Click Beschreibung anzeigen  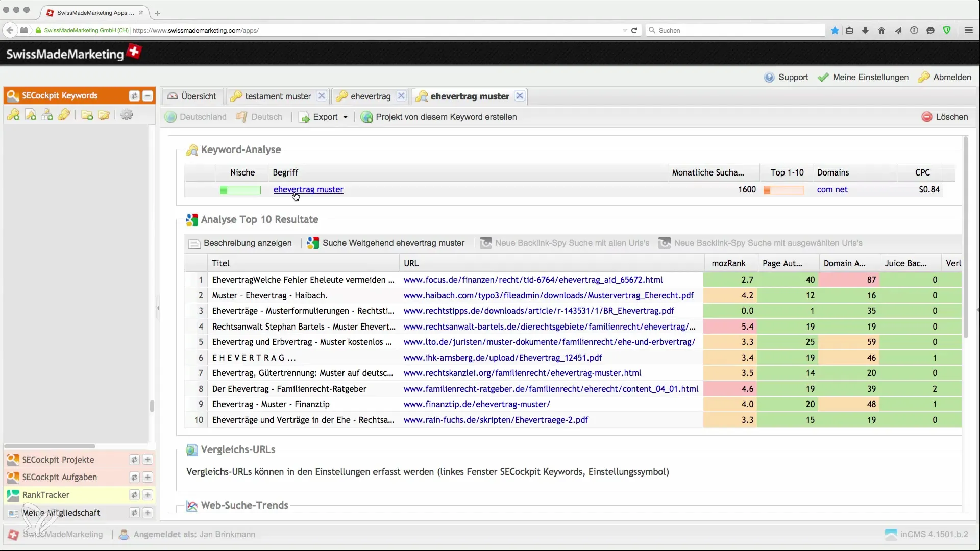point(240,243)
